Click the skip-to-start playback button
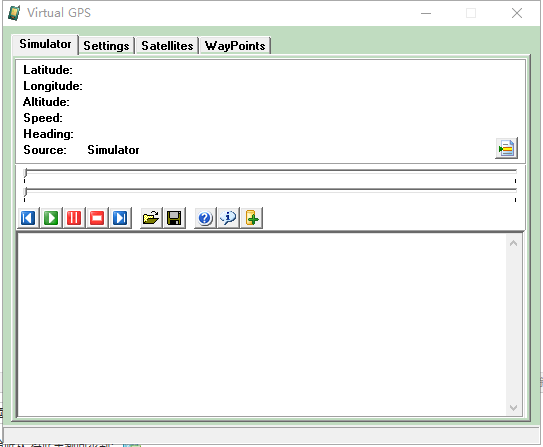The width and height of the screenshot is (543, 447). 28,218
